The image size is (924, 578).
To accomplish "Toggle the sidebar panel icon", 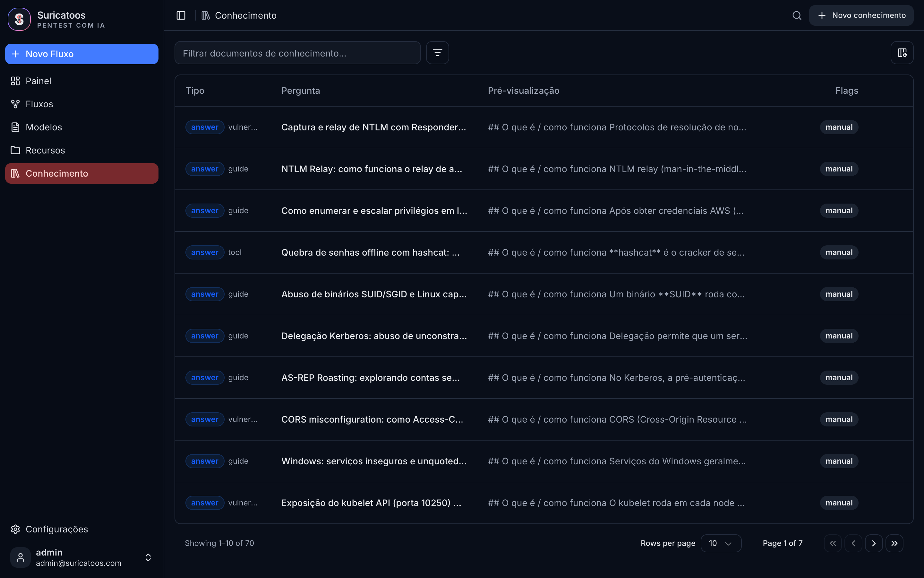I will tap(181, 15).
